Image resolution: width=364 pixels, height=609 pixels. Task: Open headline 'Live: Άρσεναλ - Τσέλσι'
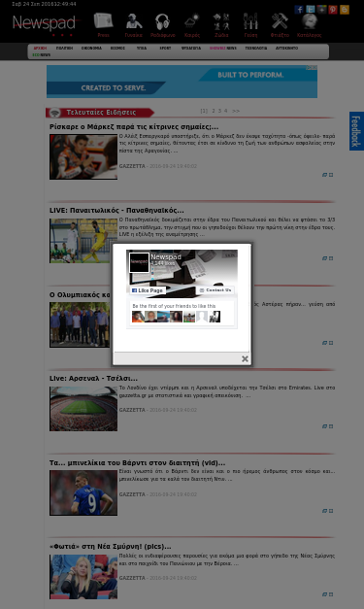click(x=93, y=378)
